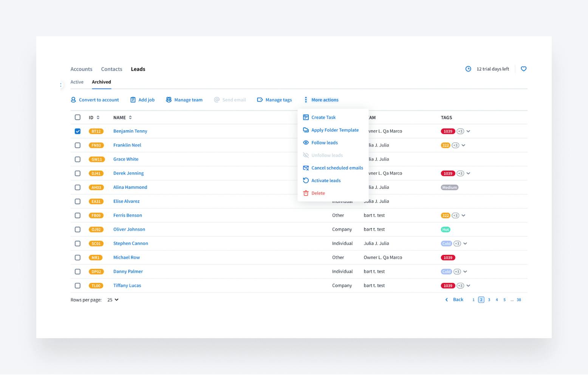Click the red 1039 tag on Michael Row
588x379 pixels.
click(x=448, y=258)
